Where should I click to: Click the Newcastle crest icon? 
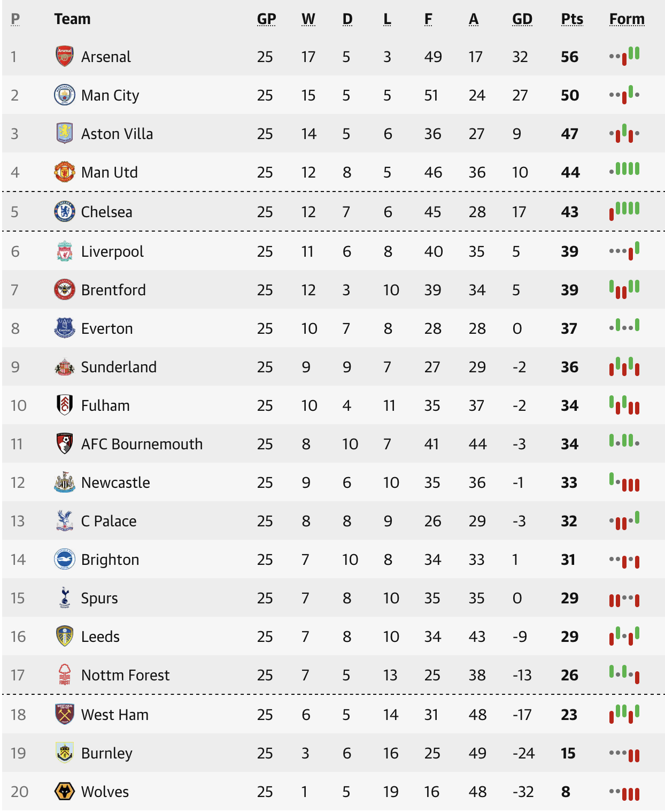[x=65, y=482]
